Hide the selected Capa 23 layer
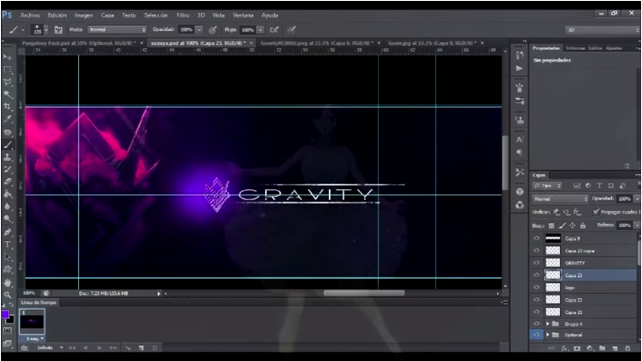This screenshot has height=361, width=642. (x=536, y=275)
